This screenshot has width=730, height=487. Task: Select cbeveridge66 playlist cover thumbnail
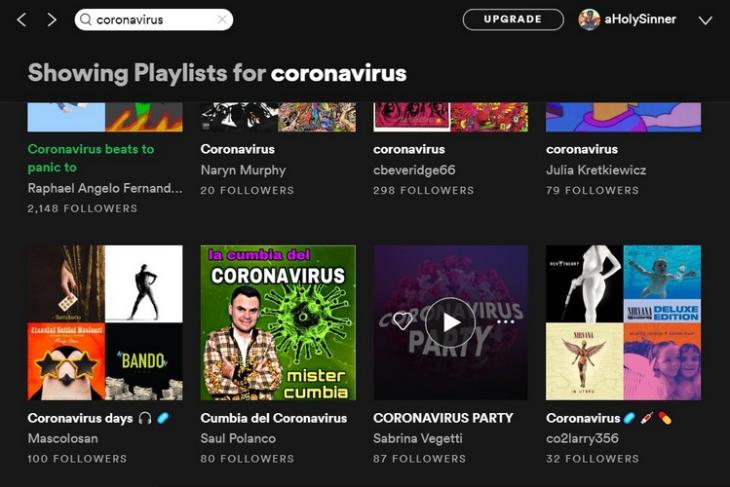click(451, 117)
